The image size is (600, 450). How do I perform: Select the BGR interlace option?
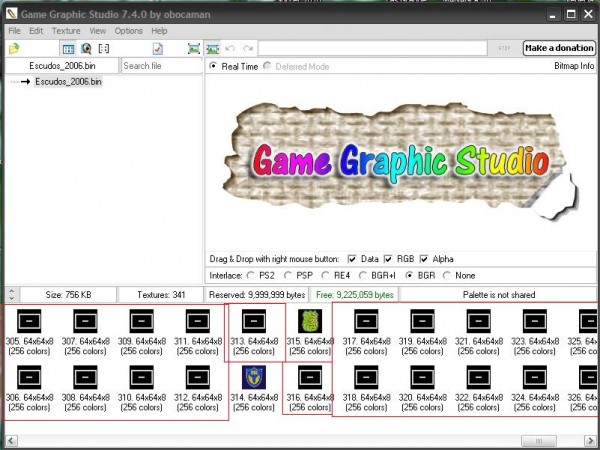point(409,276)
